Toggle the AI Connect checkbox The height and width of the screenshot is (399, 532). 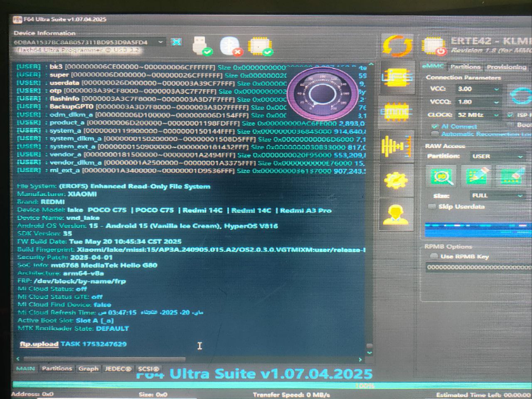tap(436, 126)
